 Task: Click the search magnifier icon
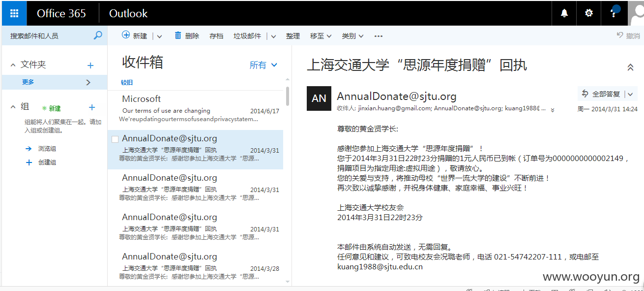click(x=98, y=35)
